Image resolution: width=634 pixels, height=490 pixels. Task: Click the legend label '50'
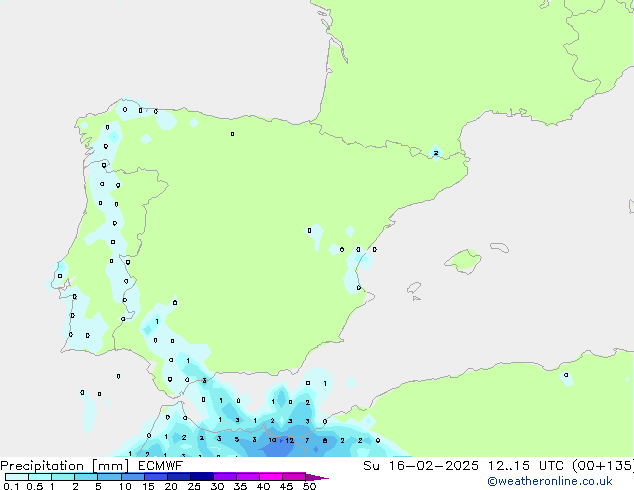tap(309, 486)
